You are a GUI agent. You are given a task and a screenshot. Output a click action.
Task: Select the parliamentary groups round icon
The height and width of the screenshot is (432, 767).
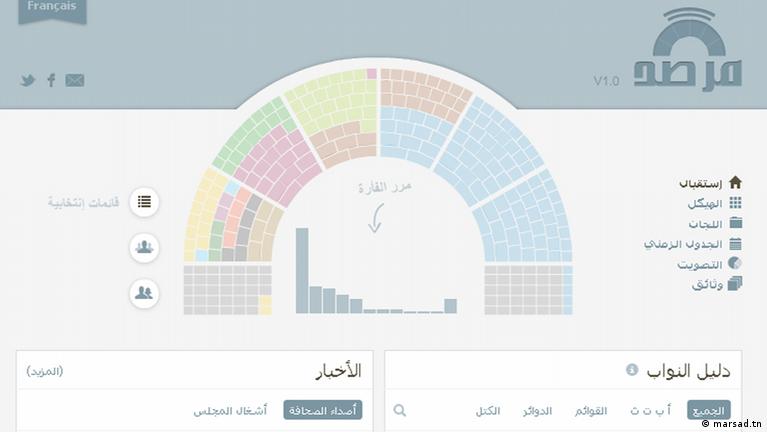144,247
